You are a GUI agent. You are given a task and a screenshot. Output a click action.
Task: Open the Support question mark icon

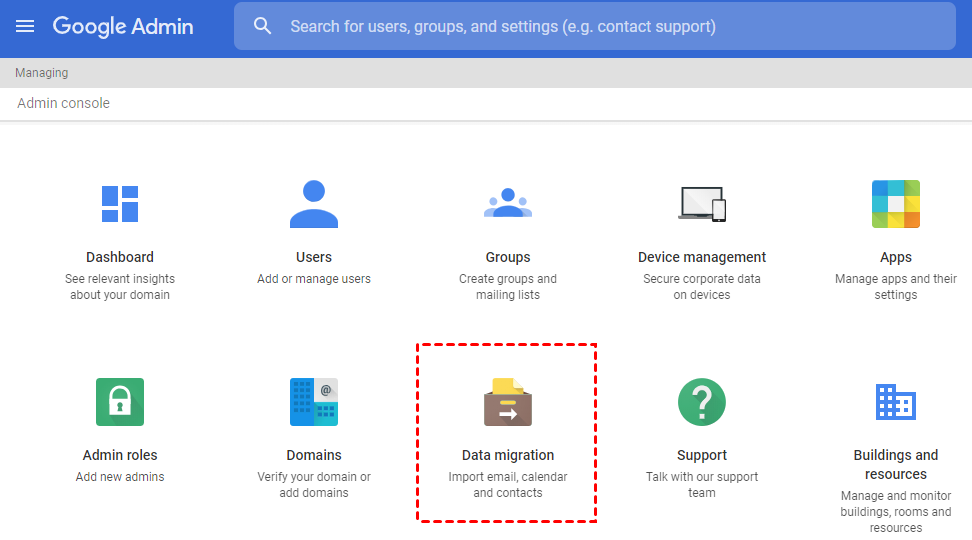coord(702,402)
